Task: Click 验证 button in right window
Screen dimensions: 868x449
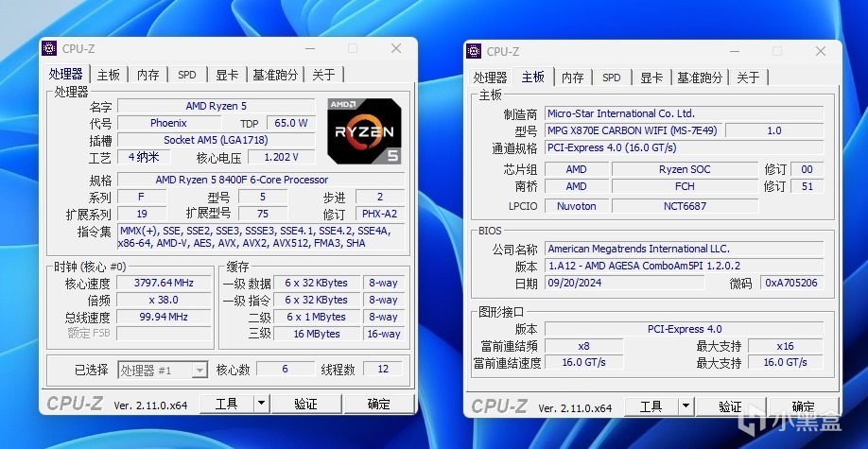Action: click(731, 406)
